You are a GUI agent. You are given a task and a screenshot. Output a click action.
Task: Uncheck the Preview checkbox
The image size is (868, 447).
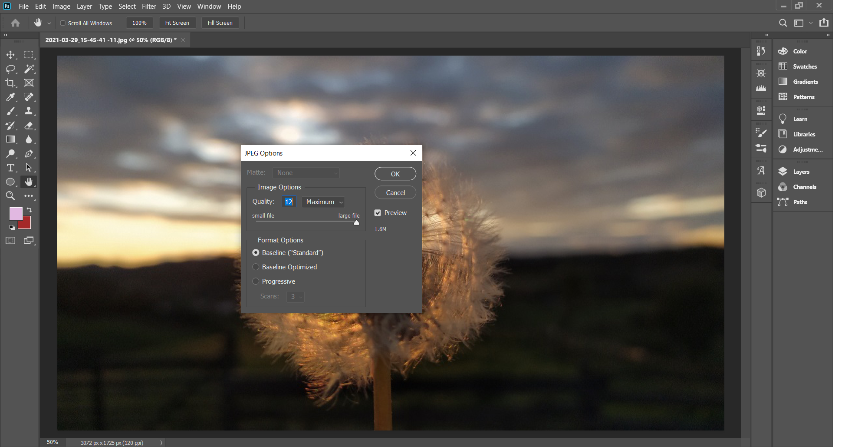tap(378, 213)
